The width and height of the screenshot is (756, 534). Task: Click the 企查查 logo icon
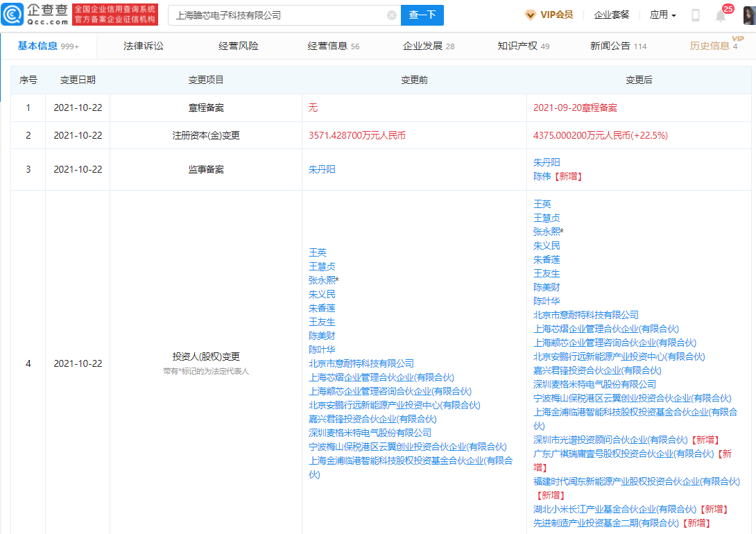pos(12,15)
